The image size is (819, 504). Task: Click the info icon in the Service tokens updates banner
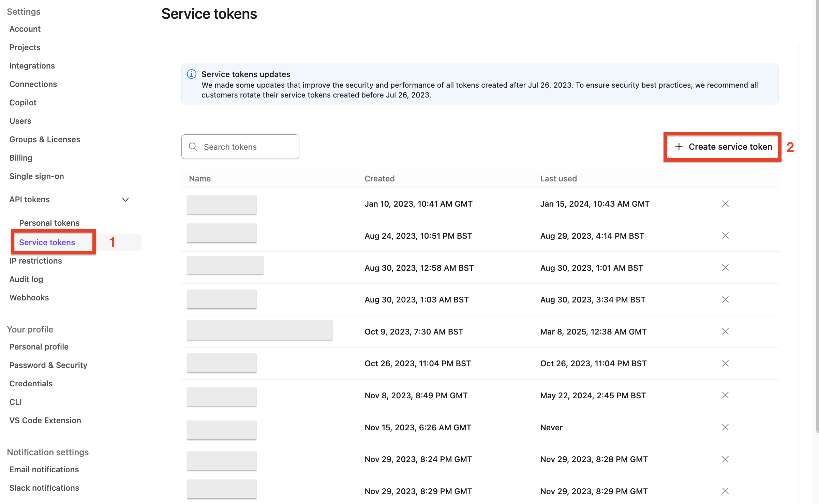(x=191, y=74)
